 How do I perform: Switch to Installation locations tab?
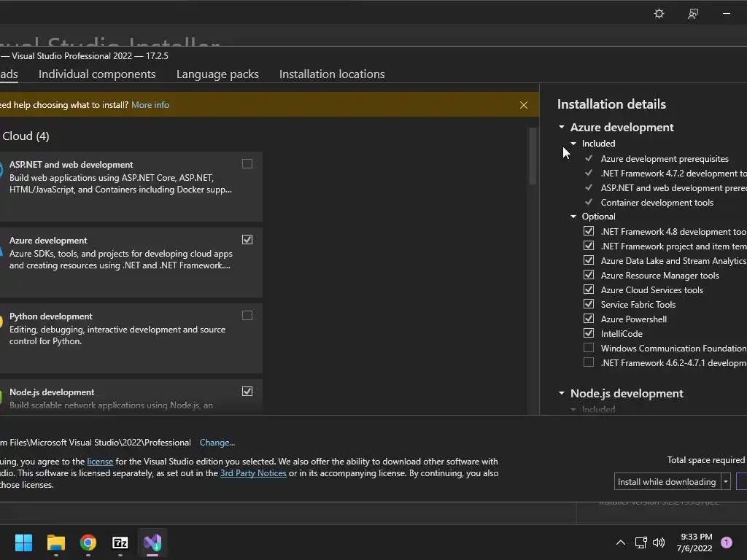(332, 74)
